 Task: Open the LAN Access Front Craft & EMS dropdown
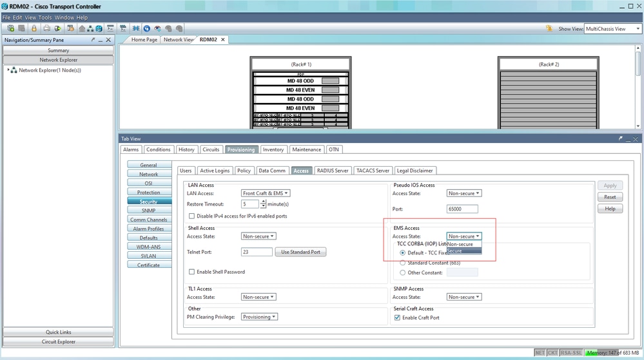[x=266, y=193]
